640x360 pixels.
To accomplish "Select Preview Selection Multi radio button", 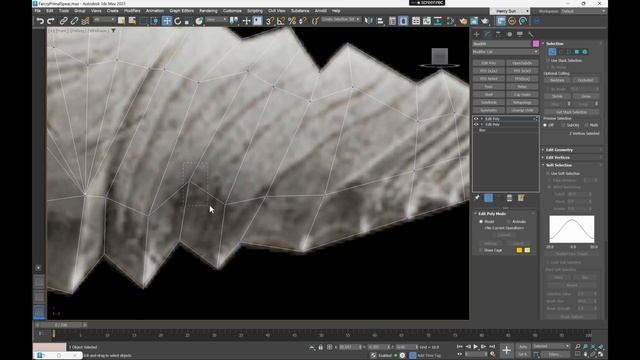I will point(587,125).
